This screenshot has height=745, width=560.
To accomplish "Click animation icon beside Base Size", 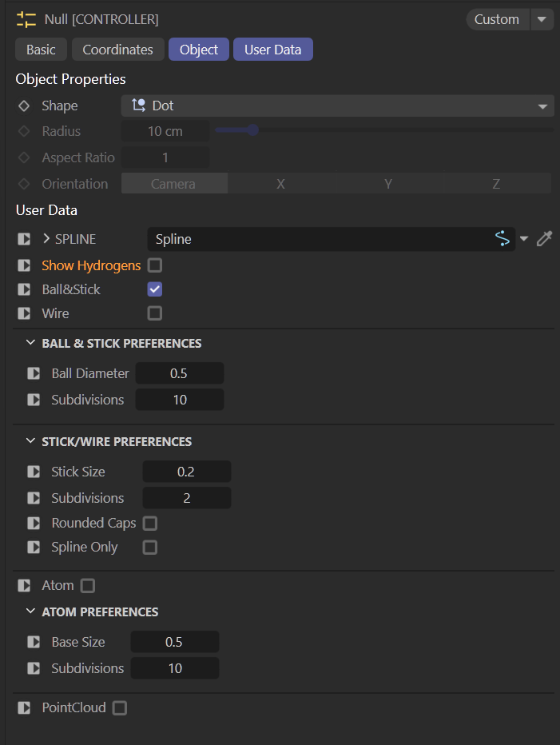I will pos(34,642).
